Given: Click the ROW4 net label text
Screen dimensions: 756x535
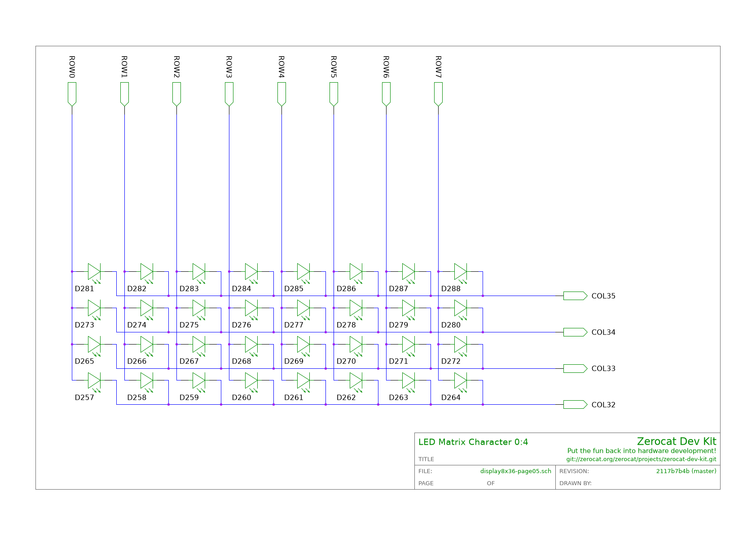Looking at the screenshot, I should coord(281,67).
